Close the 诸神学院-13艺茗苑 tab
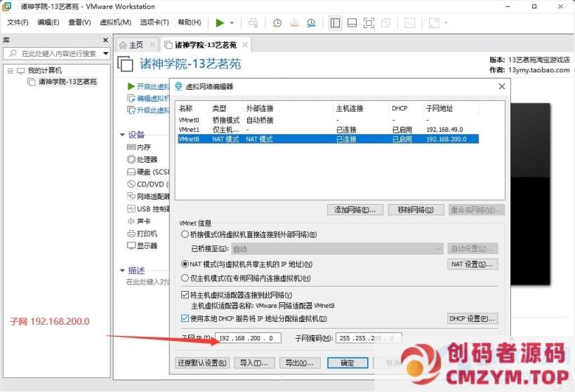 tap(245, 45)
